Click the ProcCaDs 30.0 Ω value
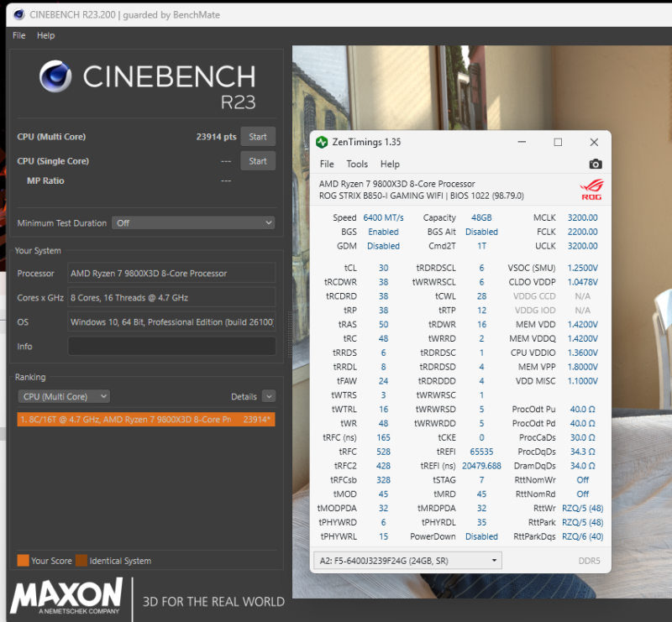The height and width of the screenshot is (622, 672). coord(582,437)
